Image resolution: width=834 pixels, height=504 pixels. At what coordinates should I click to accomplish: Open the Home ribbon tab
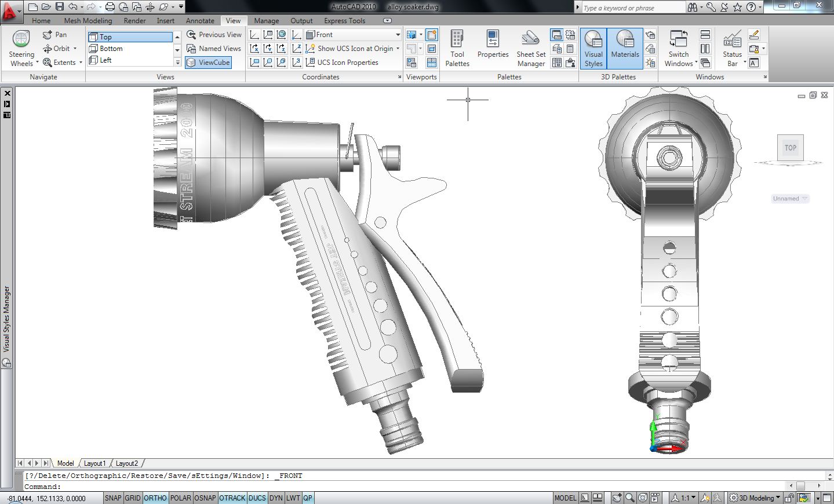[x=41, y=21]
